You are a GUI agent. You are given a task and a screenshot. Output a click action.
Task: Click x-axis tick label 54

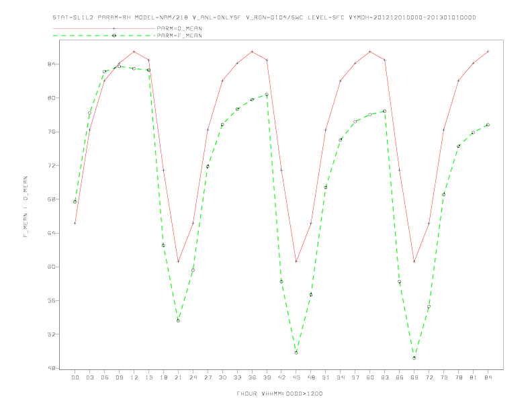[x=341, y=377]
